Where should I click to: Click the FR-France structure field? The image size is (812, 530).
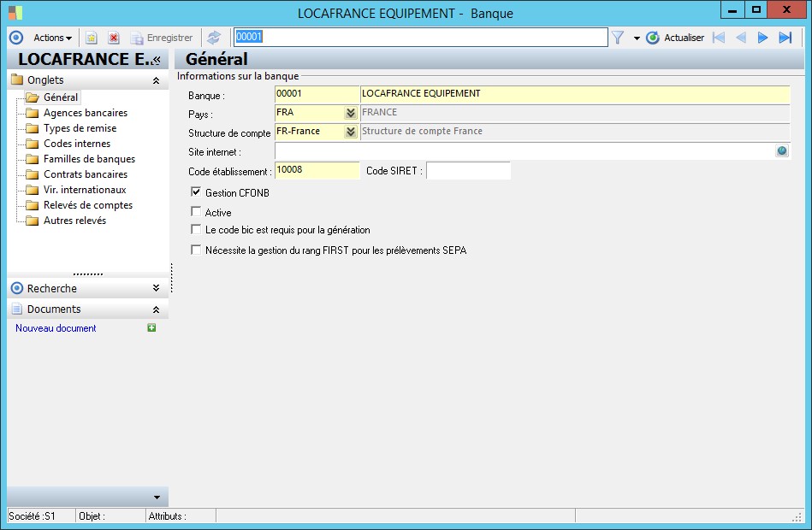pyautogui.click(x=310, y=132)
